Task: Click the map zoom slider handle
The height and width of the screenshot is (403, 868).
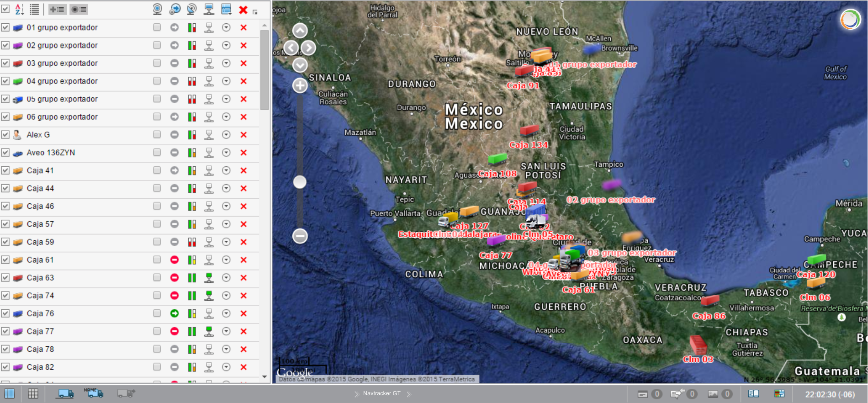Action: [300, 182]
